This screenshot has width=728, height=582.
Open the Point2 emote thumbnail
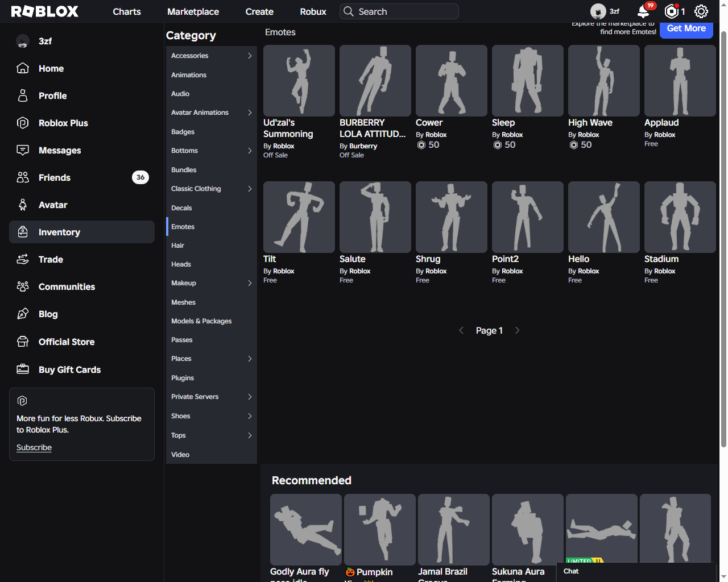(x=528, y=217)
